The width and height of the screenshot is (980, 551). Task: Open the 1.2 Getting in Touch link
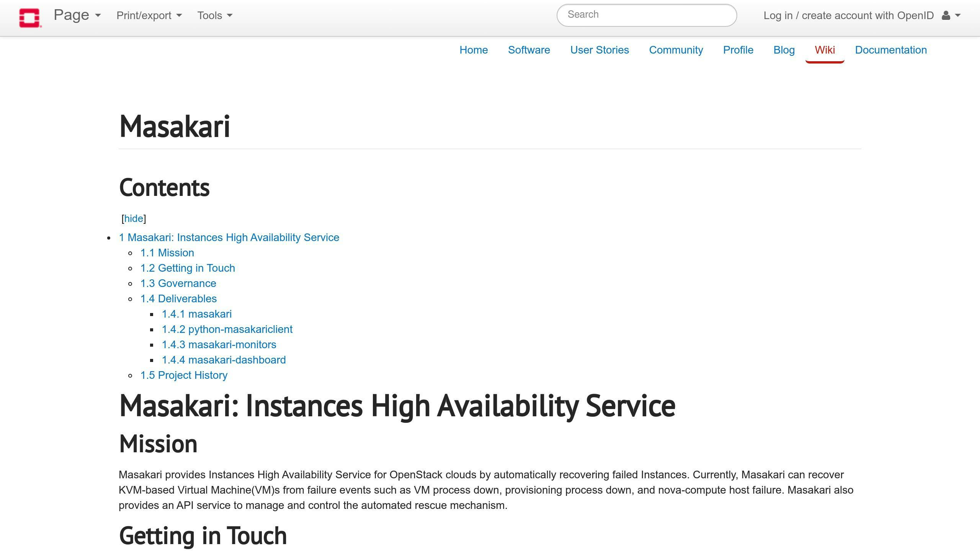point(188,268)
